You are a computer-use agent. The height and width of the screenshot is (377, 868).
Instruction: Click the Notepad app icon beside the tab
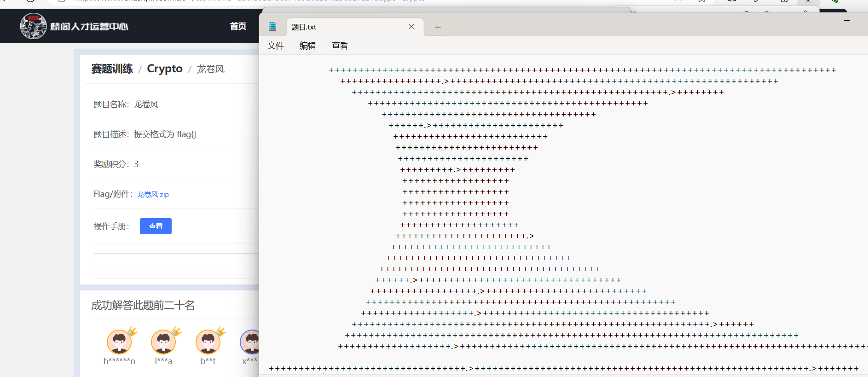273,27
